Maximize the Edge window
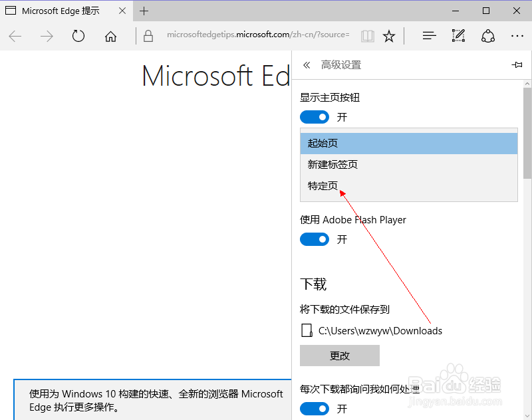532x420 pixels. pos(486,11)
